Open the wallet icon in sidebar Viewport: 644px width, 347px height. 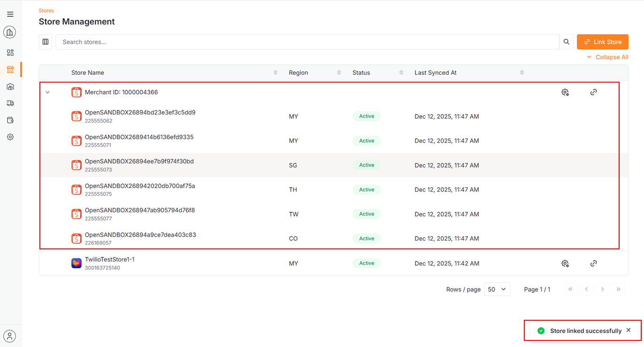click(x=10, y=120)
